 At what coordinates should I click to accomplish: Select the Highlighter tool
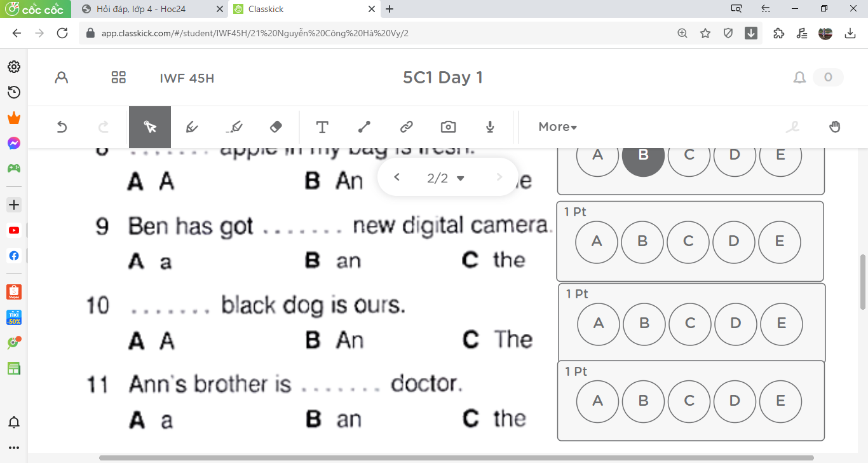pyautogui.click(x=234, y=127)
